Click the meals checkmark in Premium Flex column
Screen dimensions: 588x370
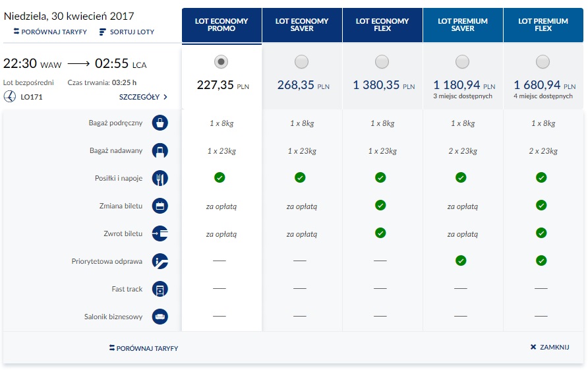[541, 177]
